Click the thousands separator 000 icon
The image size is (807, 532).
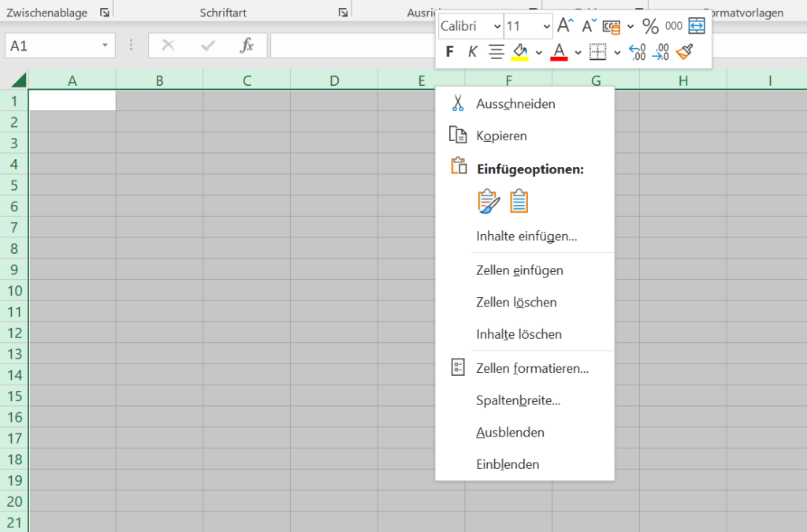pos(674,26)
